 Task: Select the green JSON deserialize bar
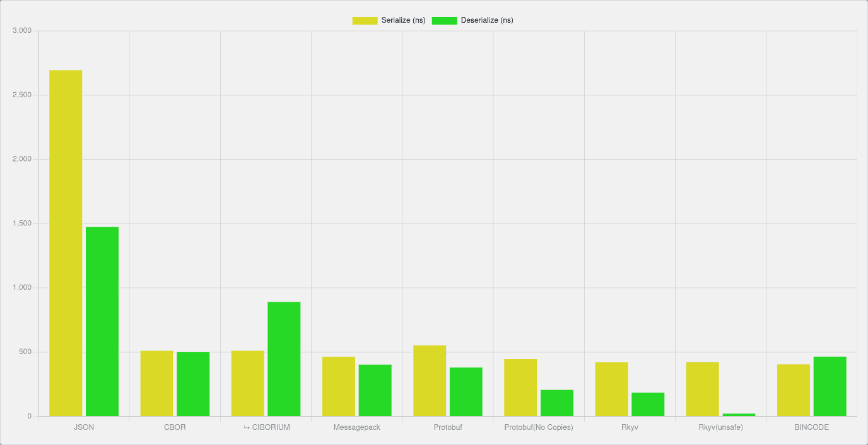point(102,321)
